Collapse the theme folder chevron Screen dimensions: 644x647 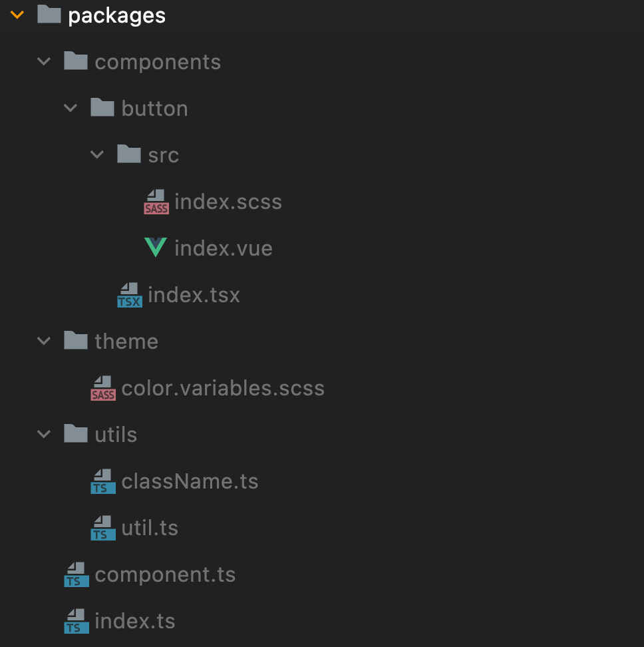(x=44, y=341)
